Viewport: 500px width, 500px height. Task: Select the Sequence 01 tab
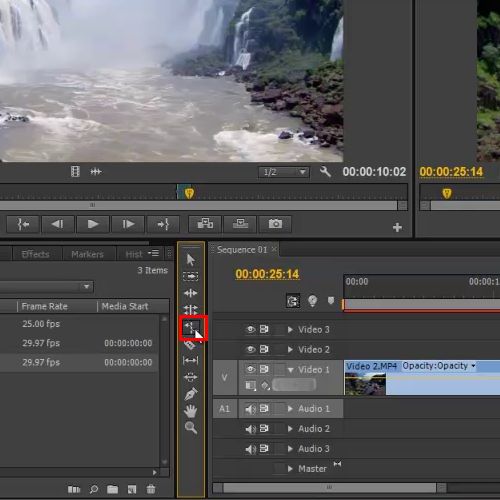(x=242, y=250)
